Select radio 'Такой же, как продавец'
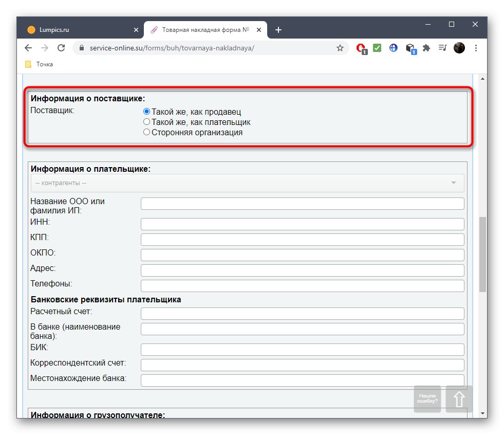This screenshot has height=435, width=504. point(146,111)
